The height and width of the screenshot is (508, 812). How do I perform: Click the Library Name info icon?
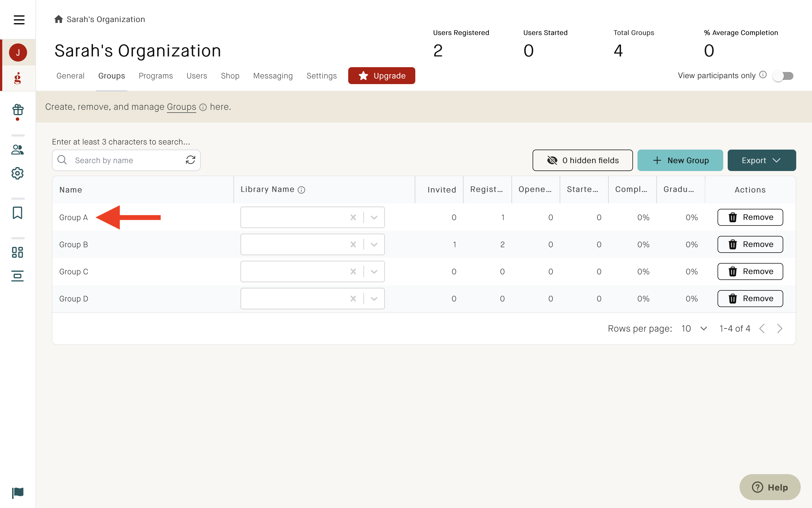click(301, 190)
